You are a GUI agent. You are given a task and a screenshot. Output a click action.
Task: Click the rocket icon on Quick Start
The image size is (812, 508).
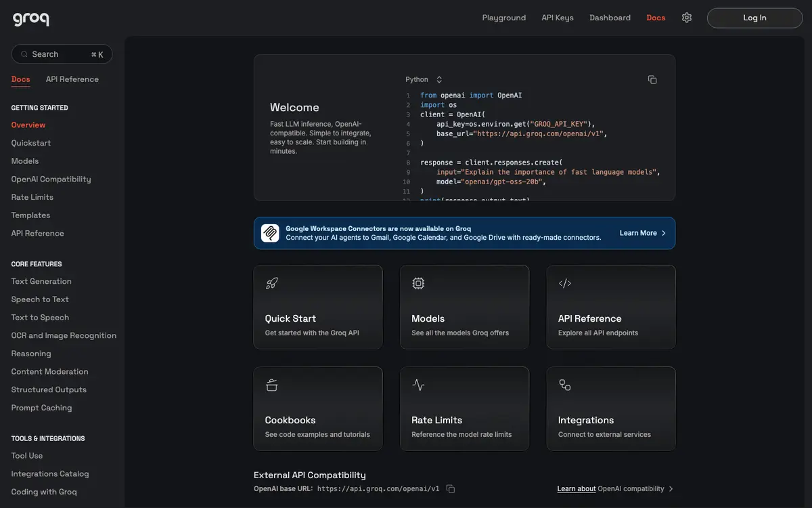(x=272, y=283)
